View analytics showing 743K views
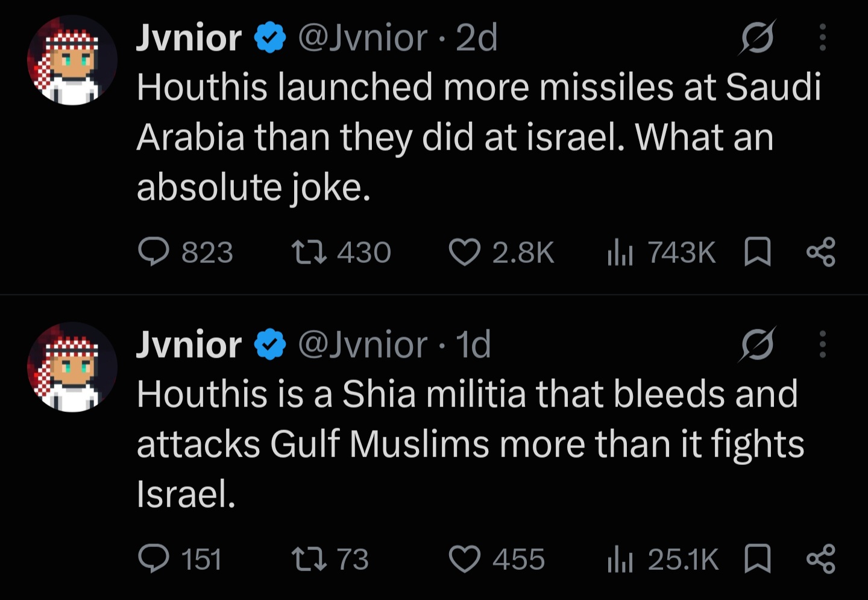868x600 pixels. [661, 252]
